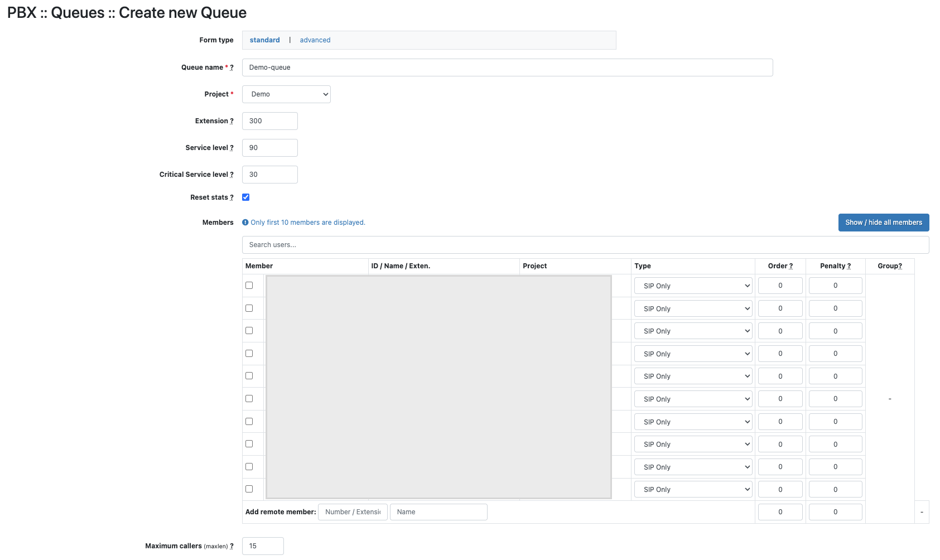940x560 pixels.
Task: Switch to the advanced form type
Action: (315, 40)
